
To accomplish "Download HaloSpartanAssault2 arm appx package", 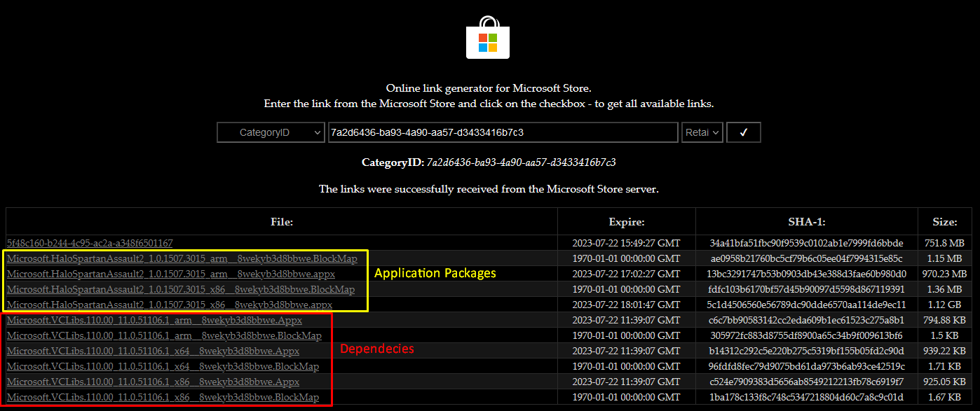I will coord(171,274).
